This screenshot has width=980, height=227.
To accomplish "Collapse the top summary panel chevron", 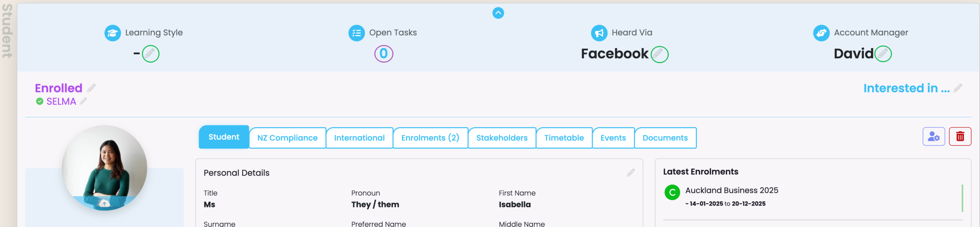I will [498, 13].
